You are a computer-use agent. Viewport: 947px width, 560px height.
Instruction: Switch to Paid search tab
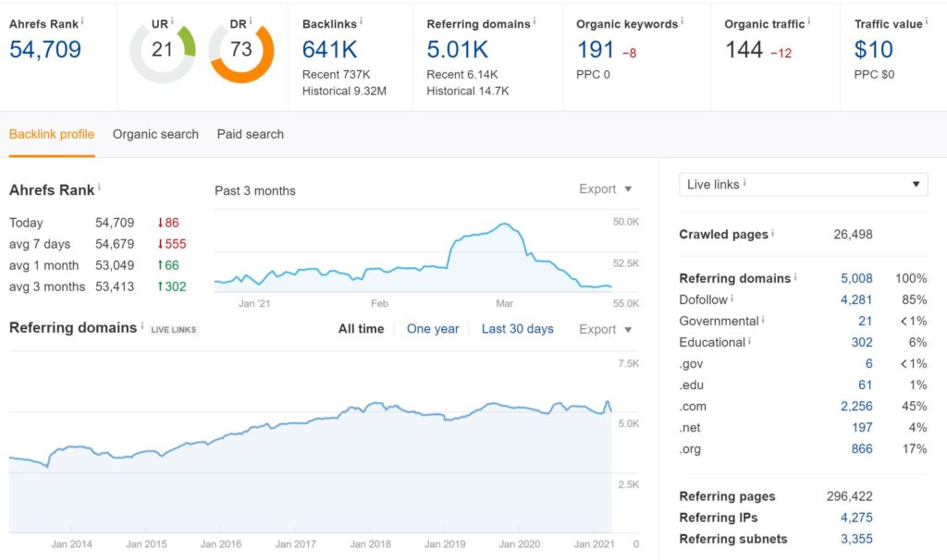tap(250, 134)
